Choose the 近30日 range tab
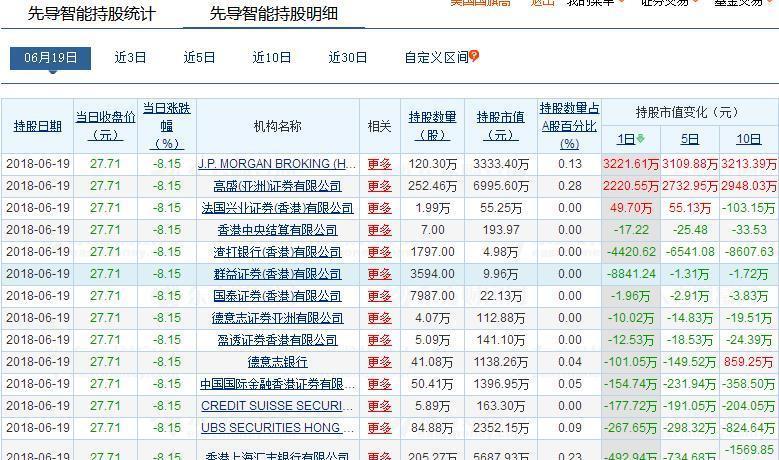The width and height of the screenshot is (779, 460). click(x=348, y=58)
